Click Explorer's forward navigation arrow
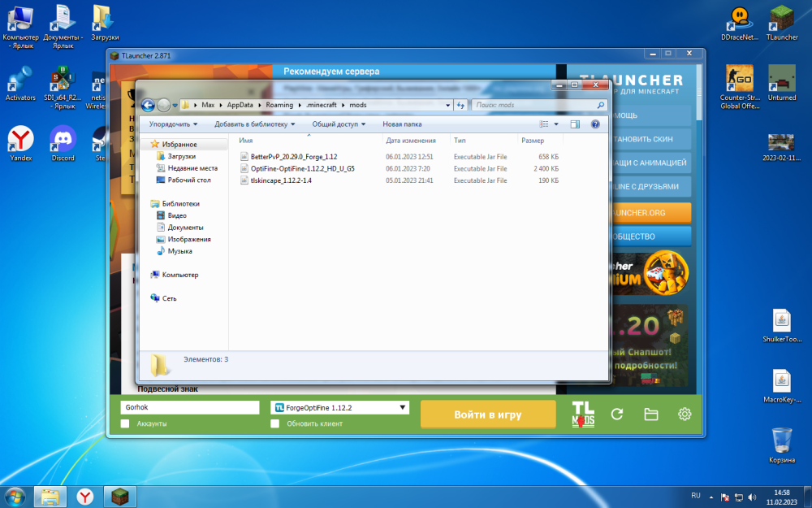 tap(164, 105)
